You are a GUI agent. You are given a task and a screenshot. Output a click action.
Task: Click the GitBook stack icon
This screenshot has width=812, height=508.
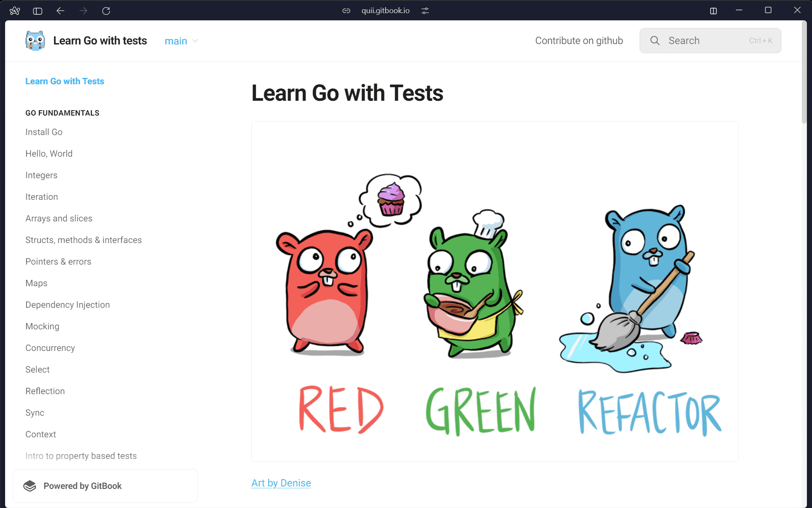click(30, 486)
